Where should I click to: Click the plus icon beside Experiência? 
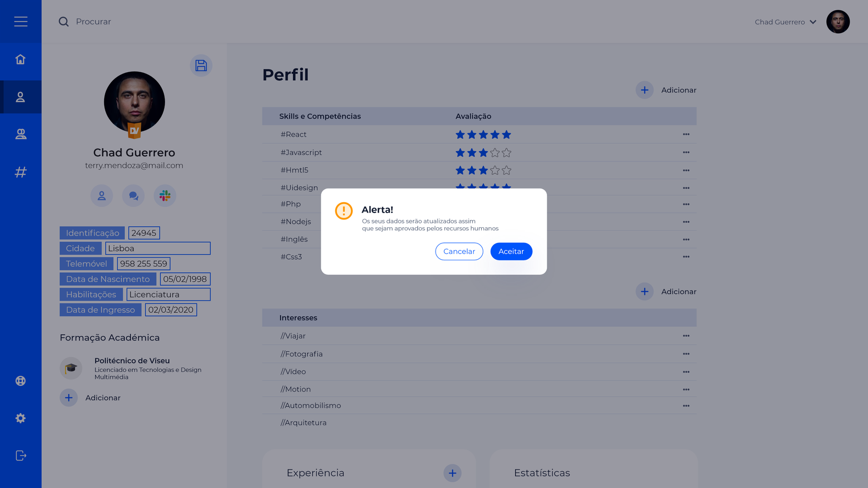(452, 473)
